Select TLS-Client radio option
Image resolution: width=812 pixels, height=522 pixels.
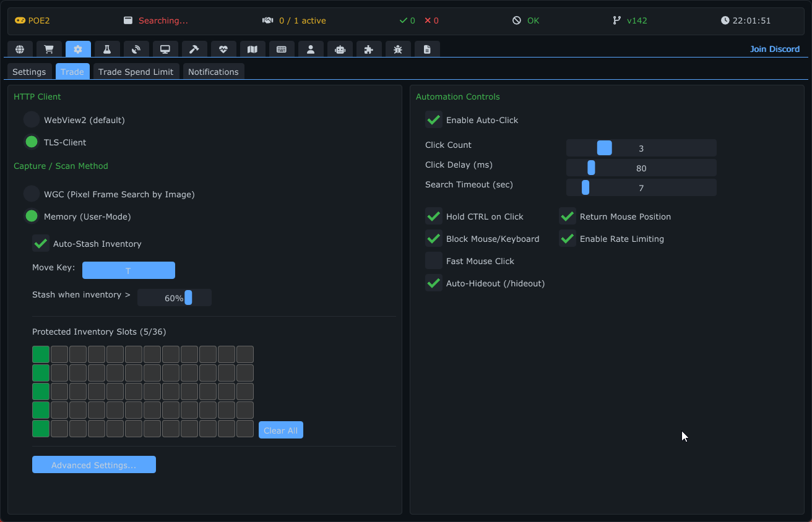click(32, 142)
